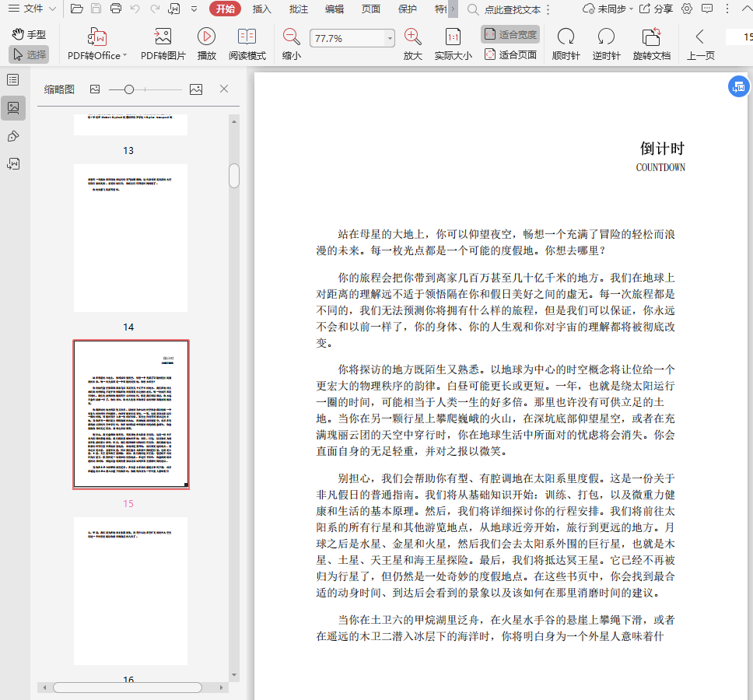Click the save icon

pyautogui.click(x=96, y=9)
